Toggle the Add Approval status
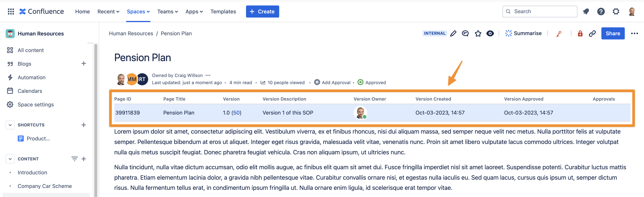 (317, 82)
